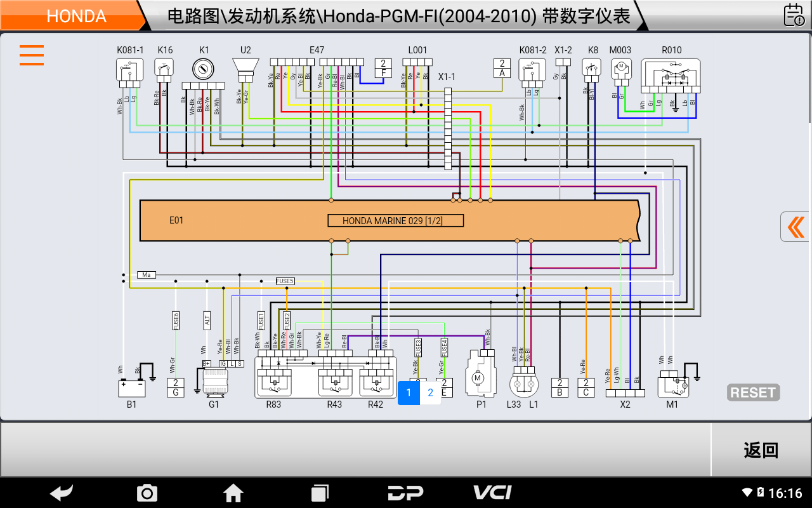
Task: Select the FUSE5 label
Action: point(285,281)
